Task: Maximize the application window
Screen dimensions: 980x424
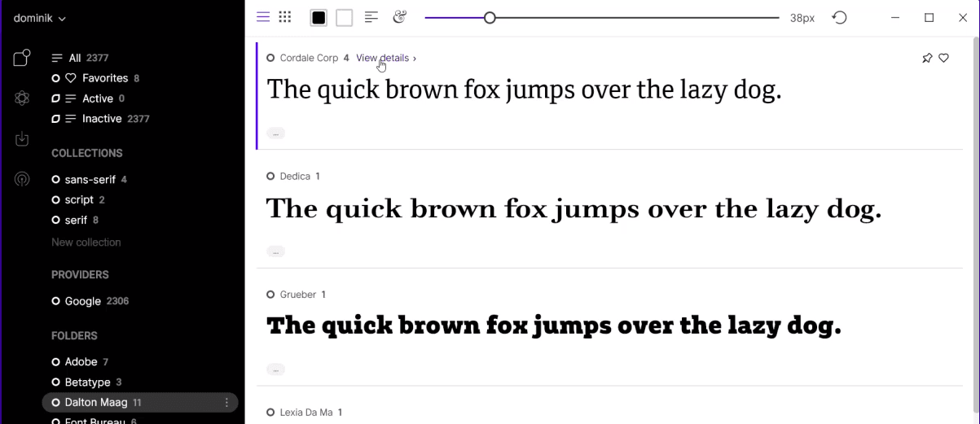Action: point(929,18)
